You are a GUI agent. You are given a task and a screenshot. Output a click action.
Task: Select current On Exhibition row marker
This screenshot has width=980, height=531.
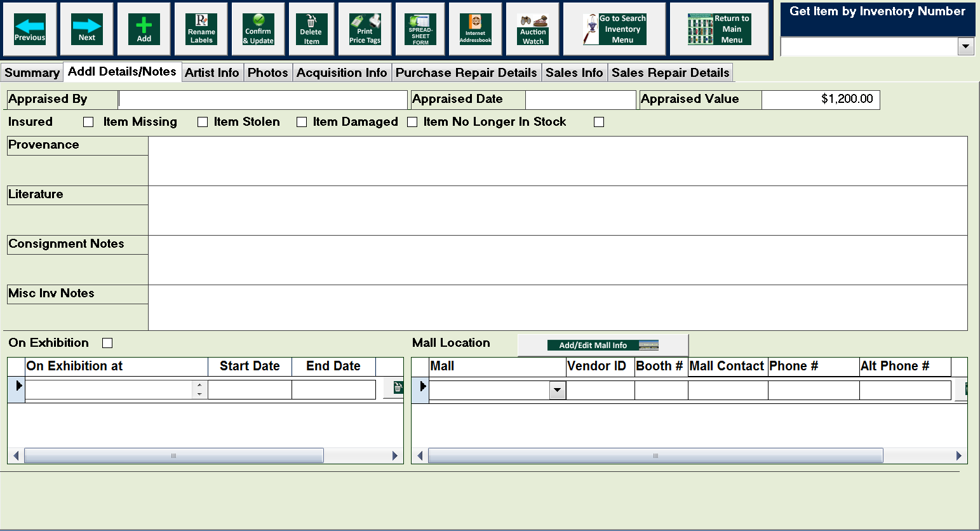click(17, 389)
